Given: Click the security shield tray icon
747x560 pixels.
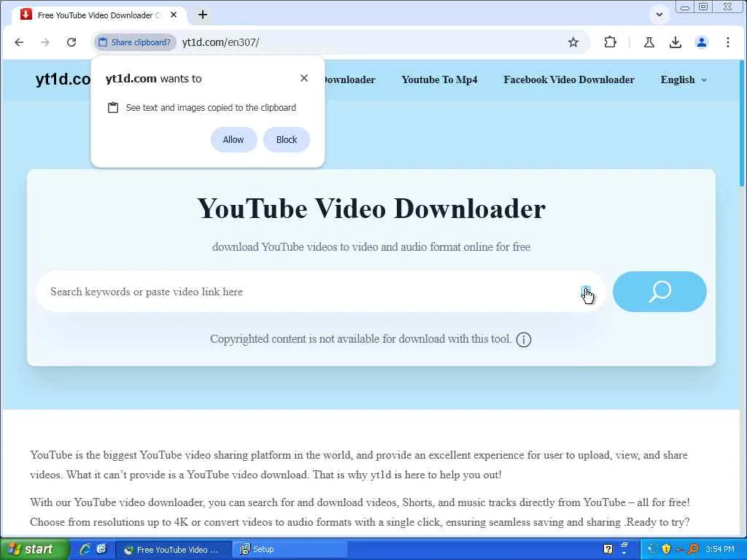Looking at the screenshot, I should [666, 549].
